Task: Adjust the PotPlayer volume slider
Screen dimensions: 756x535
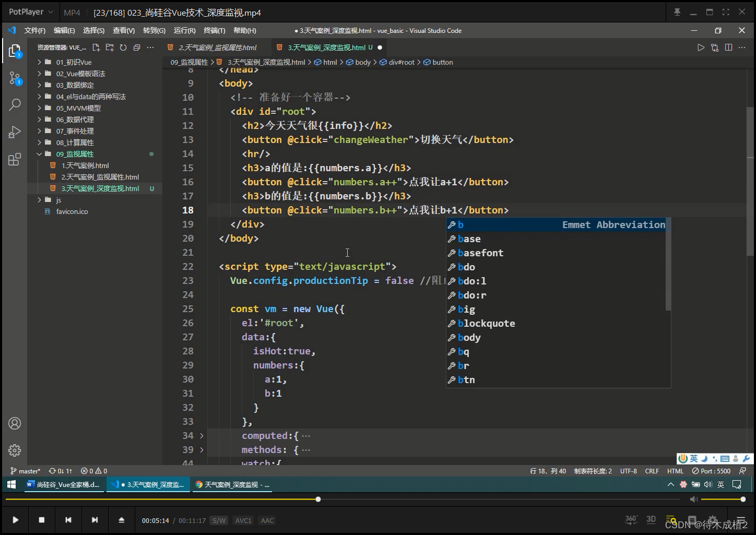Action: coord(722,499)
